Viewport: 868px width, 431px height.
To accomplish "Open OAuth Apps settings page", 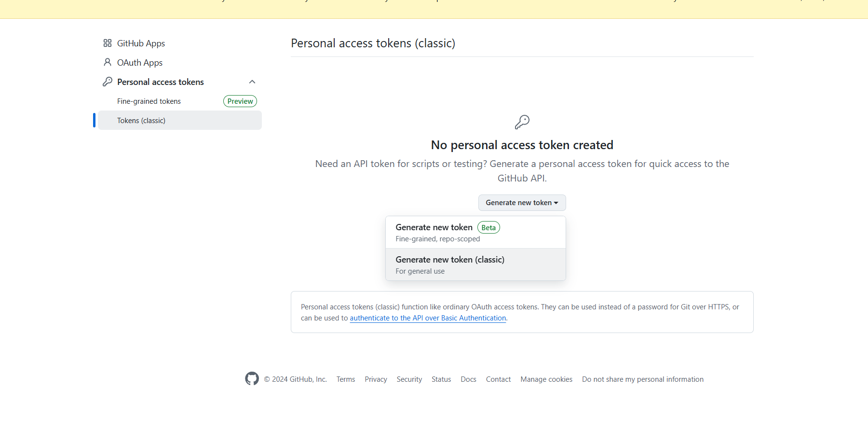I will [140, 63].
